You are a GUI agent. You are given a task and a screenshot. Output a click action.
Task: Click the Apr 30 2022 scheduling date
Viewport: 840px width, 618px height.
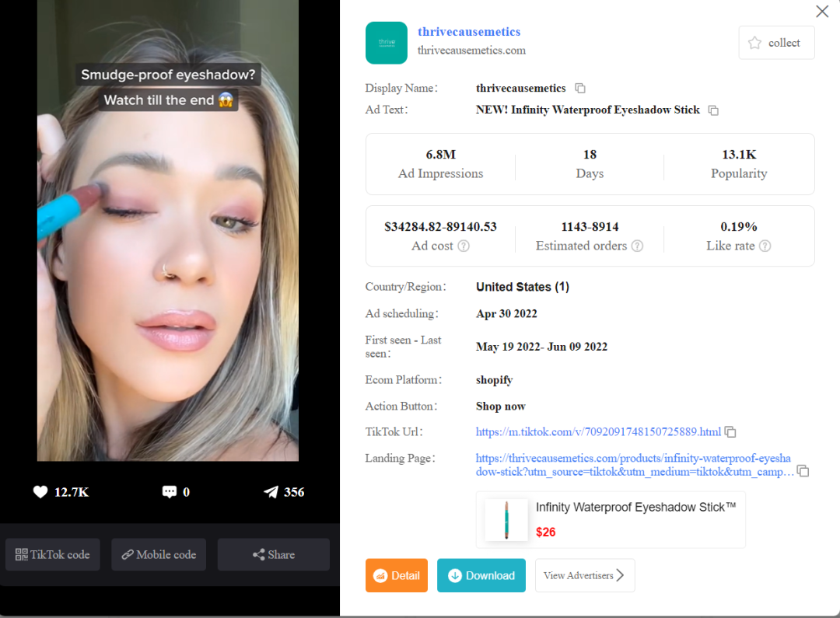(x=506, y=314)
